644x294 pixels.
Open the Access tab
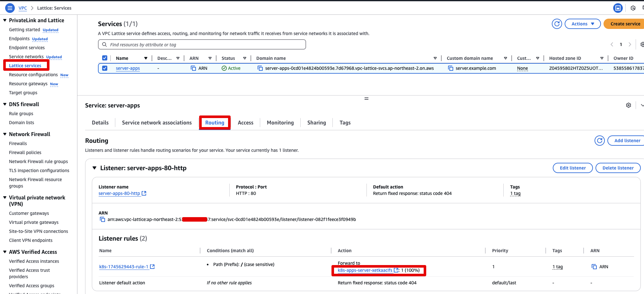tap(245, 123)
